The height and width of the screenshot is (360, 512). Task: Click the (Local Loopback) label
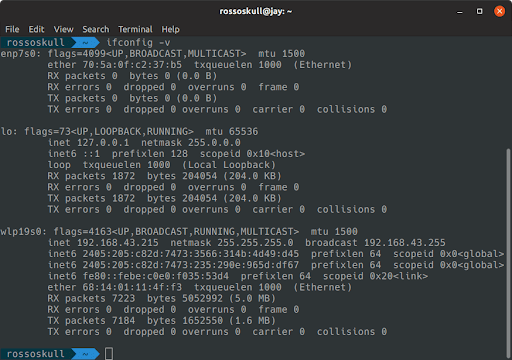[x=229, y=165]
